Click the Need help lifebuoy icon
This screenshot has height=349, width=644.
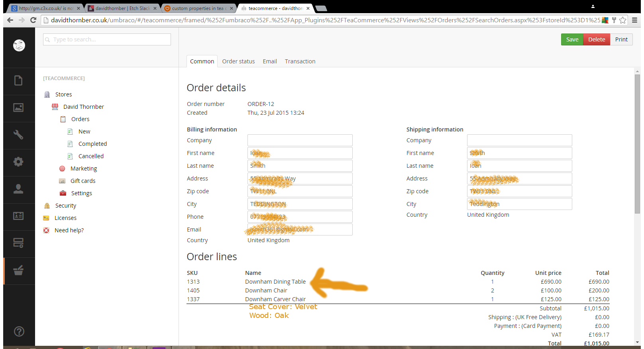pyautogui.click(x=46, y=230)
